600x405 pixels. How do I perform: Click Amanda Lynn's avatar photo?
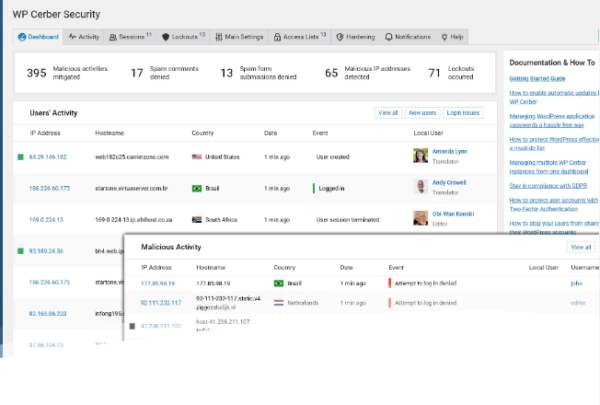point(420,156)
